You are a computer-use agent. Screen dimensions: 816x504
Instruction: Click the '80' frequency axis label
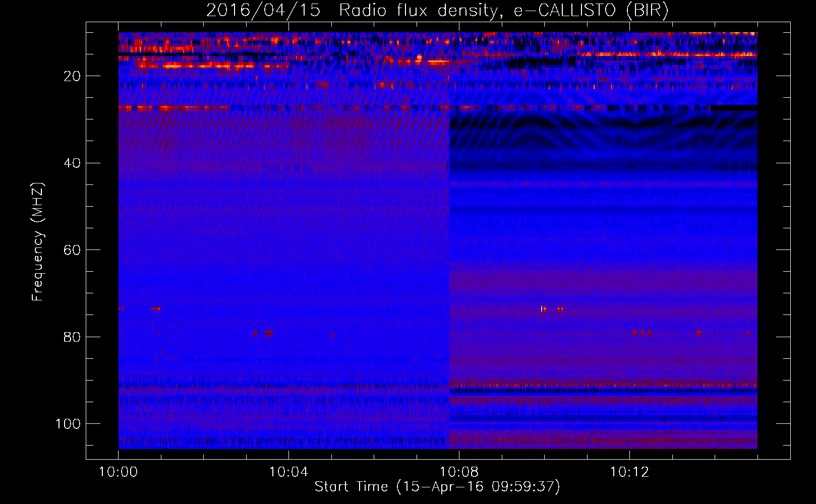[x=73, y=337]
